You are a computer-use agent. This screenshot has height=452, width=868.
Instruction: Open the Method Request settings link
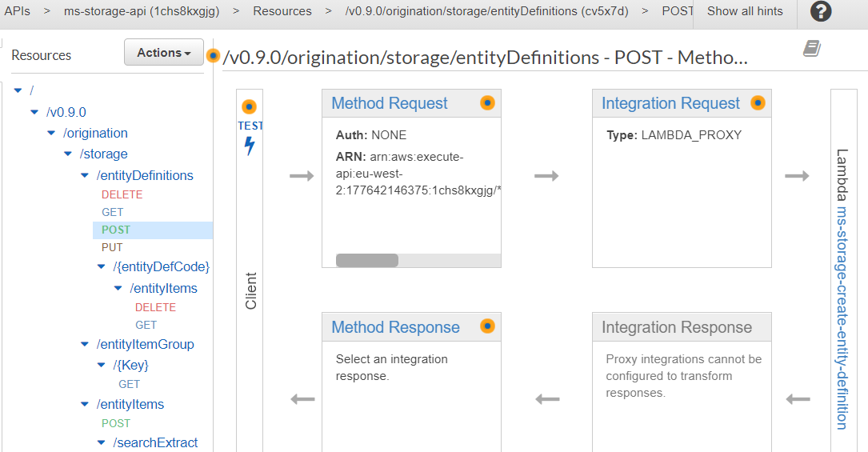click(x=390, y=103)
